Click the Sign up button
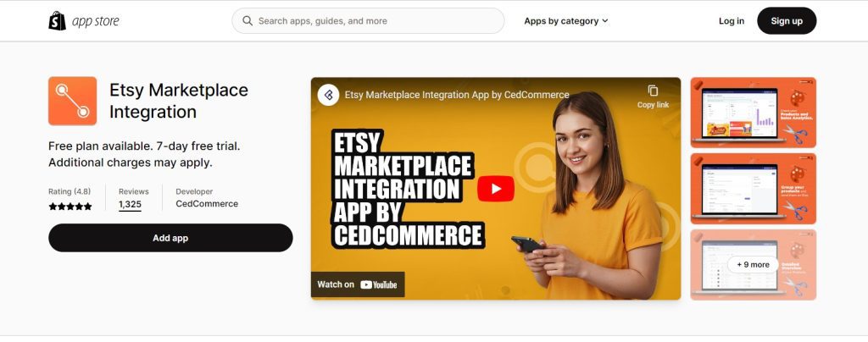 coord(787,21)
